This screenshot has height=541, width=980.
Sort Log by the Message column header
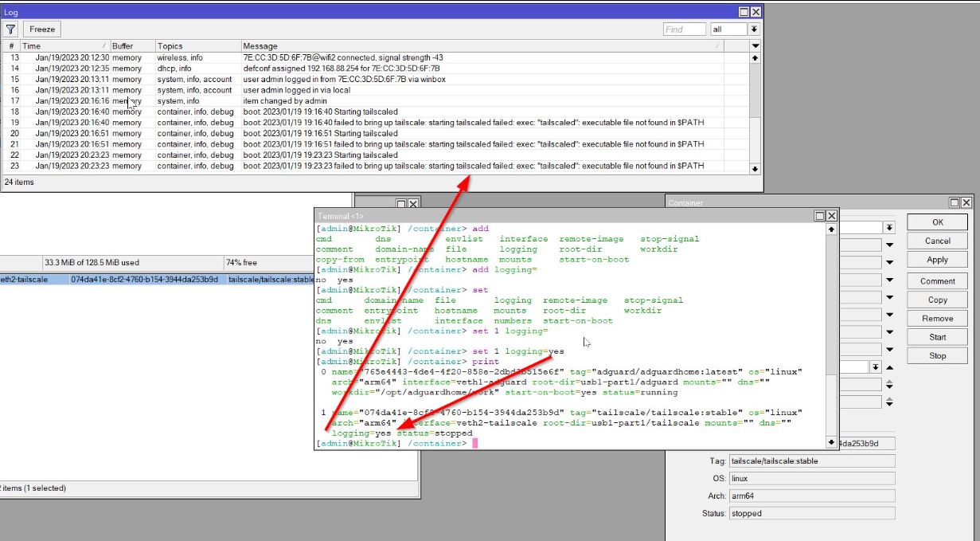(484, 46)
